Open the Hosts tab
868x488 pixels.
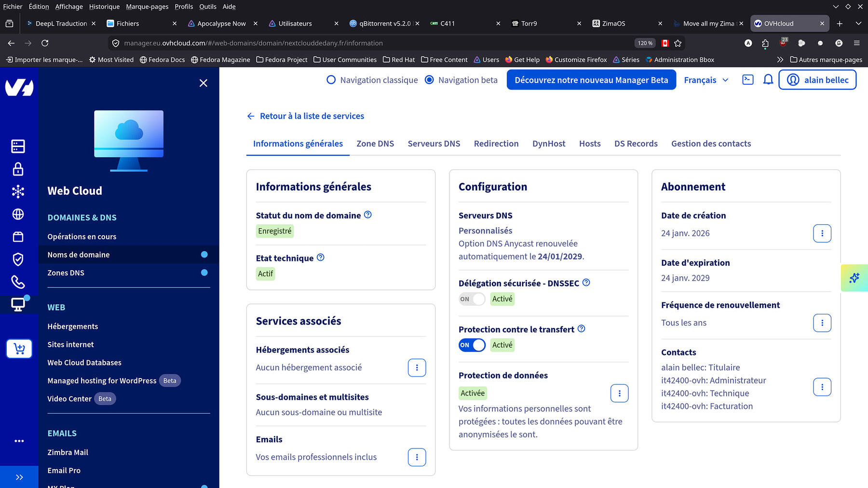590,144
